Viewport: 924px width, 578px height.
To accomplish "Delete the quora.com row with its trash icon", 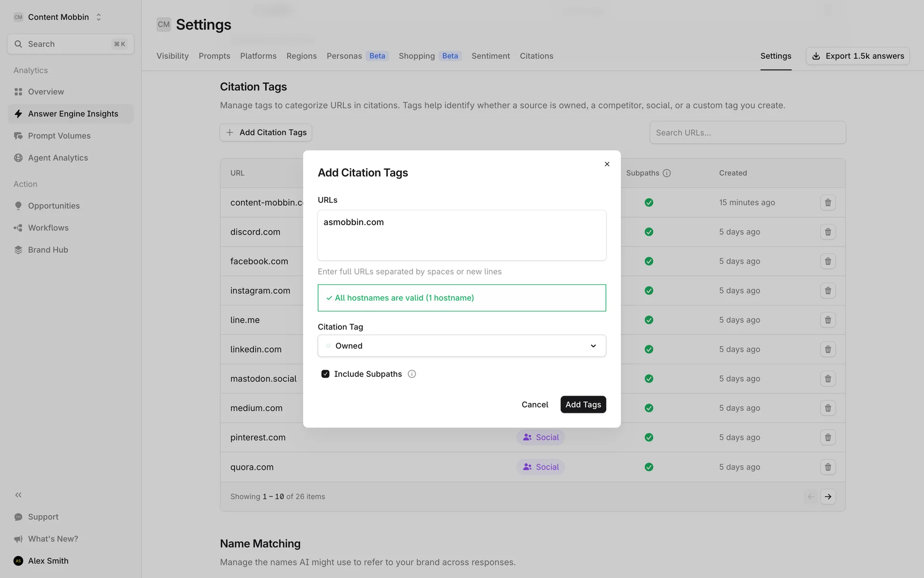I will [828, 467].
